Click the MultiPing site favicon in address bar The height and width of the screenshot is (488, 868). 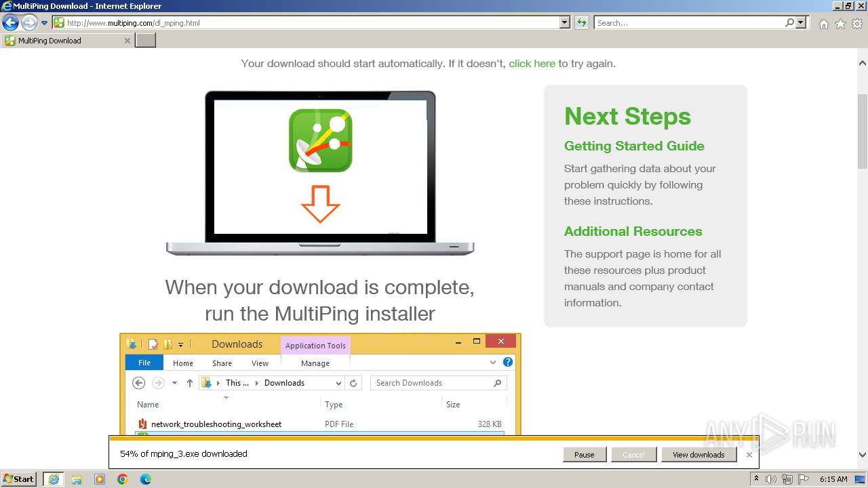click(59, 22)
